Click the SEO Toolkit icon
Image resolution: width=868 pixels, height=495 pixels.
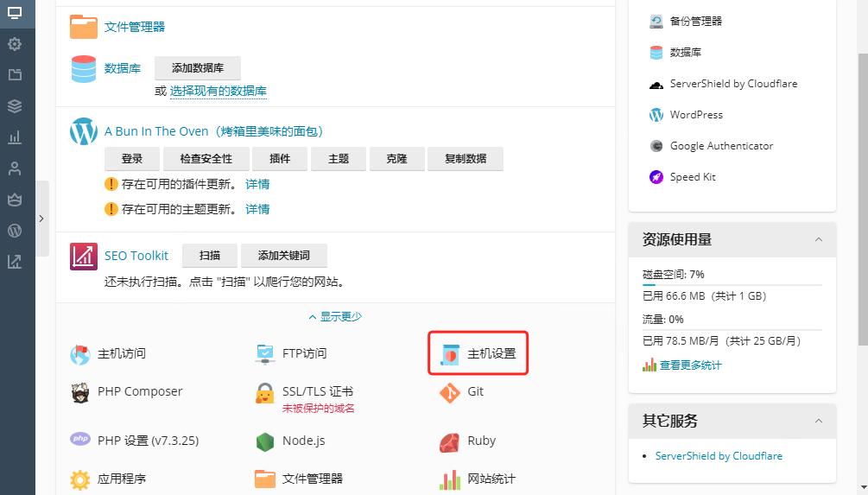(84, 257)
